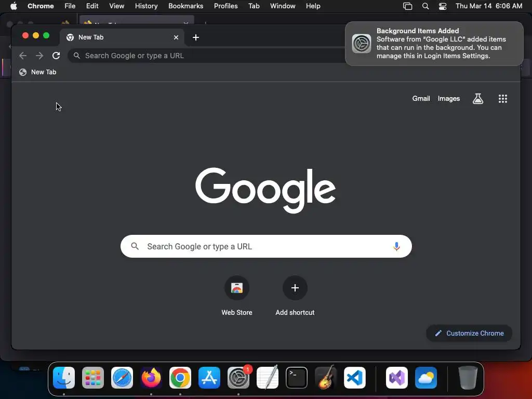Open Visual Studio from the Dock
Image resolution: width=532 pixels, height=399 pixels.
click(x=396, y=378)
